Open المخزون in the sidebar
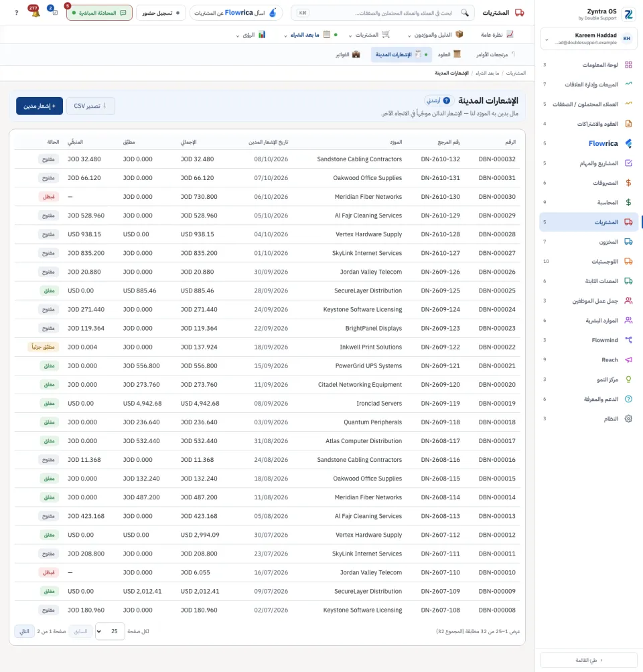This screenshot has width=643, height=672. click(588, 242)
